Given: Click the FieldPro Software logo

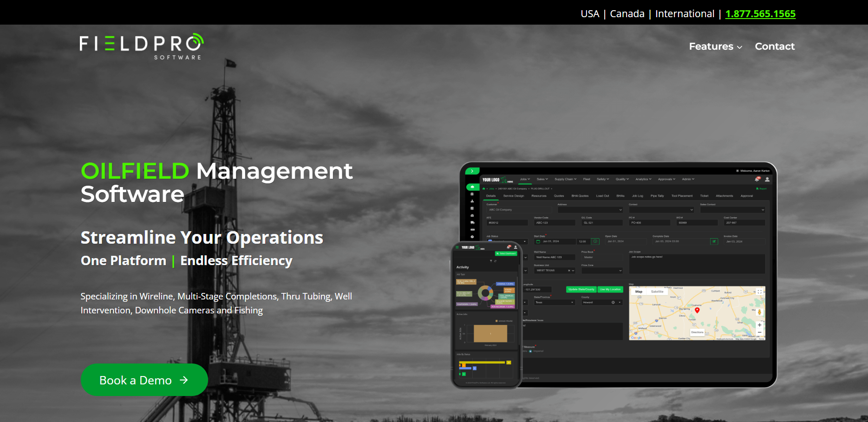Looking at the screenshot, I should tap(142, 46).
